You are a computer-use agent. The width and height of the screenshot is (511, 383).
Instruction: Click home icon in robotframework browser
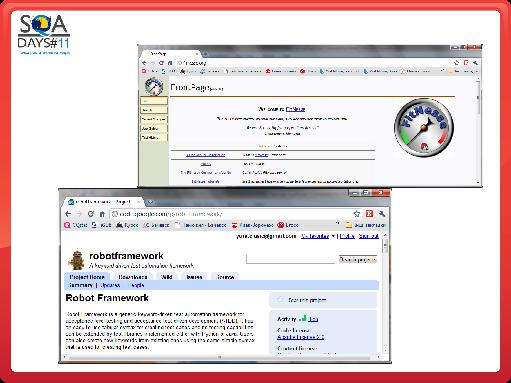coord(102,214)
